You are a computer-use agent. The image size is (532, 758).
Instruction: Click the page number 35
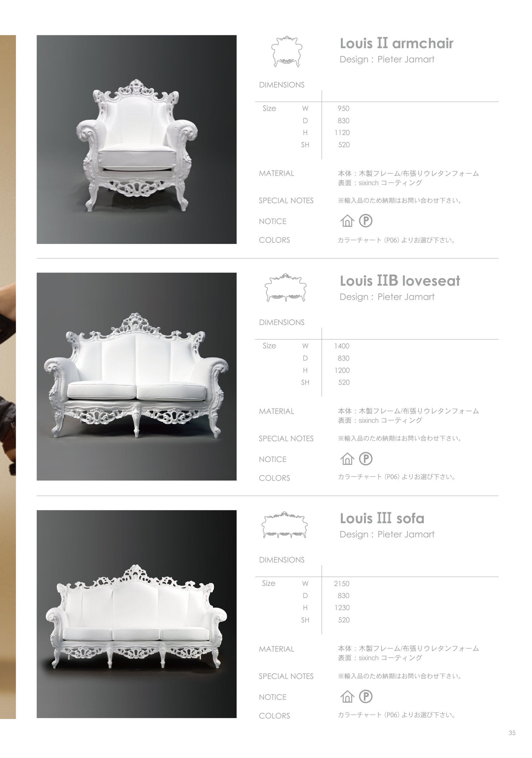pos(512,733)
